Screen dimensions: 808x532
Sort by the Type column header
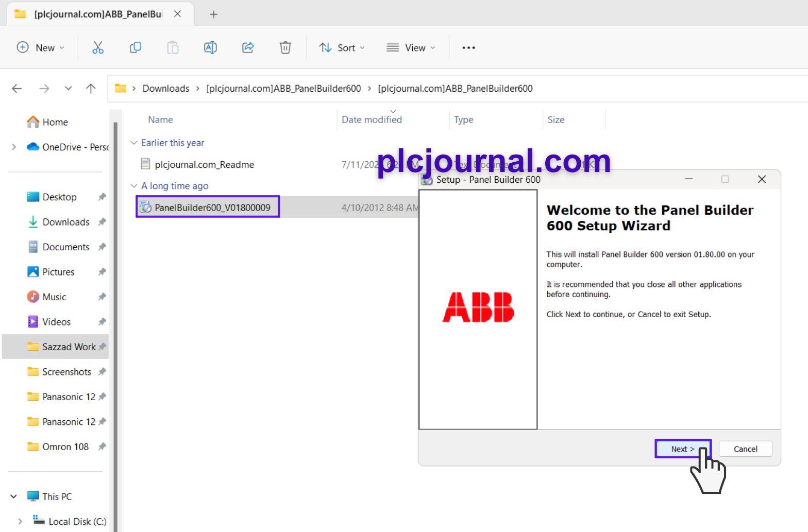click(x=463, y=119)
